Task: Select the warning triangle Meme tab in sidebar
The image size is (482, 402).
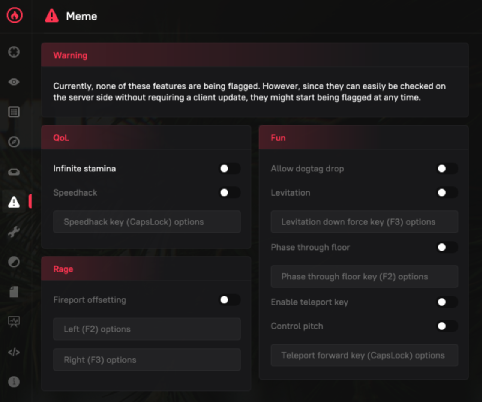Action: point(14,202)
